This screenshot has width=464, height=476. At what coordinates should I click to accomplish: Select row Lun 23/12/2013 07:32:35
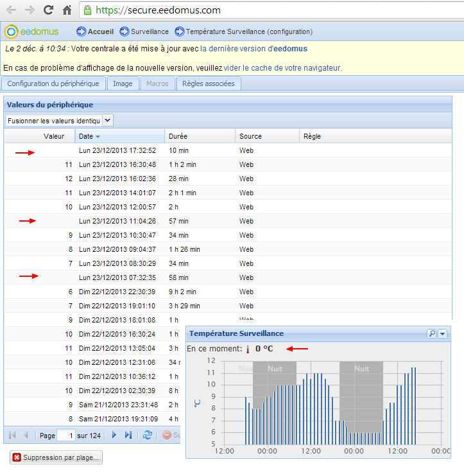coord(228,278)
